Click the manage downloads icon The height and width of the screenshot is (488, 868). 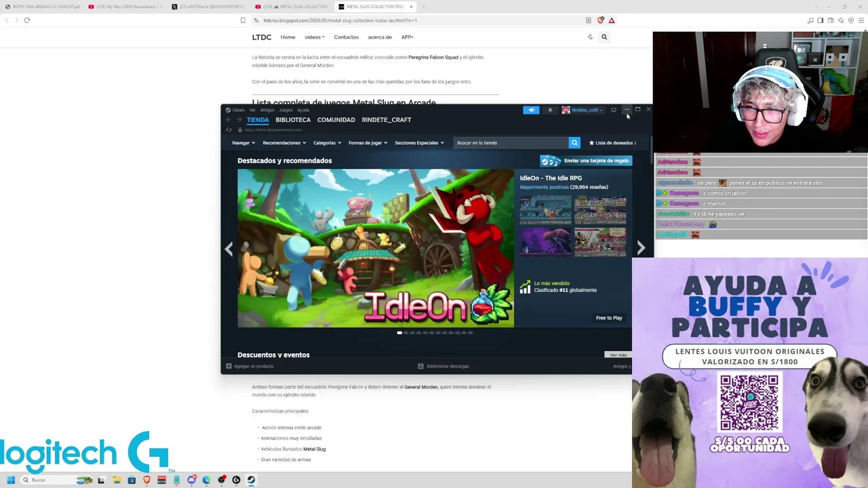tap(420, 366)
